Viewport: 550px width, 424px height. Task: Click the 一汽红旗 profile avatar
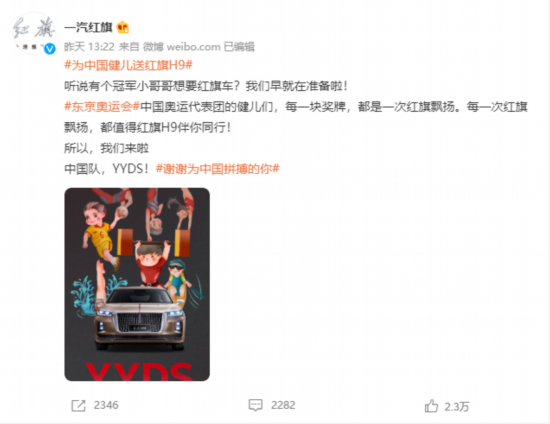click(34, 33)
